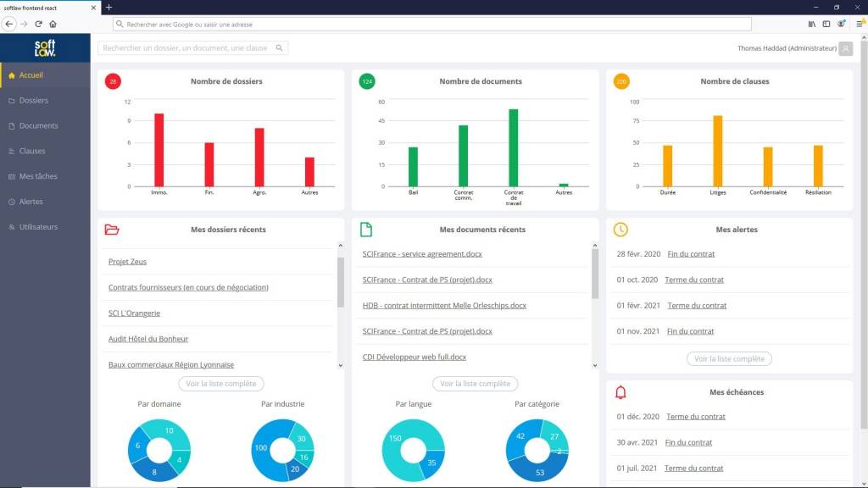868x488 pixels.
Task: Open the Dossiers section in the sidebar
Action: (x=33, y=100)
